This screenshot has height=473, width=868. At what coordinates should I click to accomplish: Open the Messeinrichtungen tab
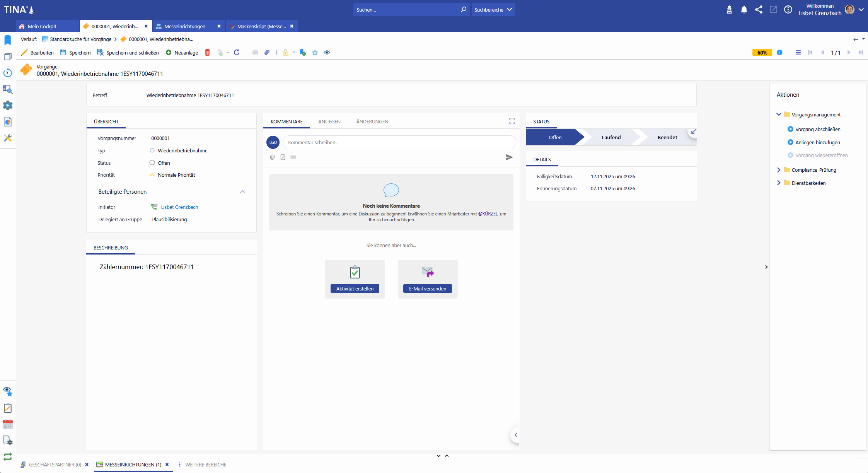185,26
